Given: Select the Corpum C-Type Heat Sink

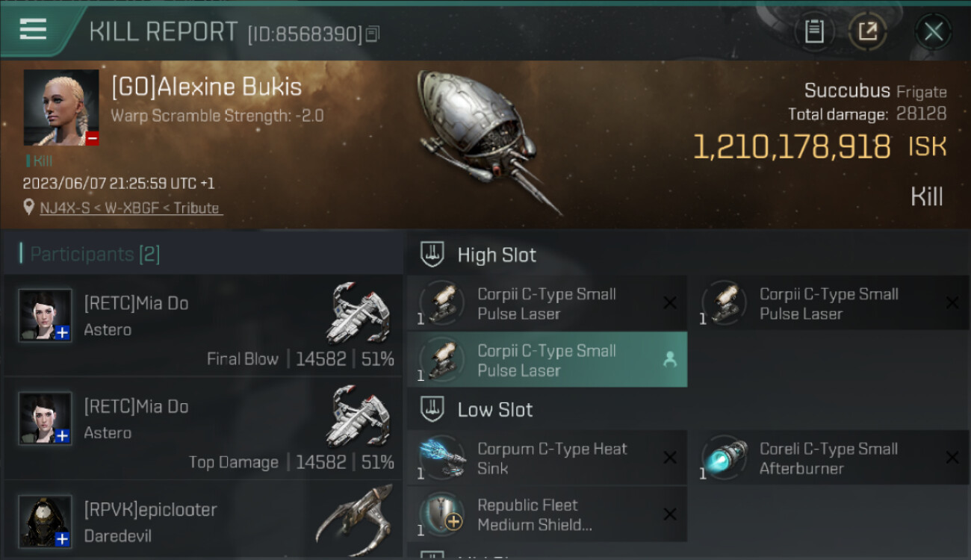Looking at the screenshot, I should click(x=547, y=458).
